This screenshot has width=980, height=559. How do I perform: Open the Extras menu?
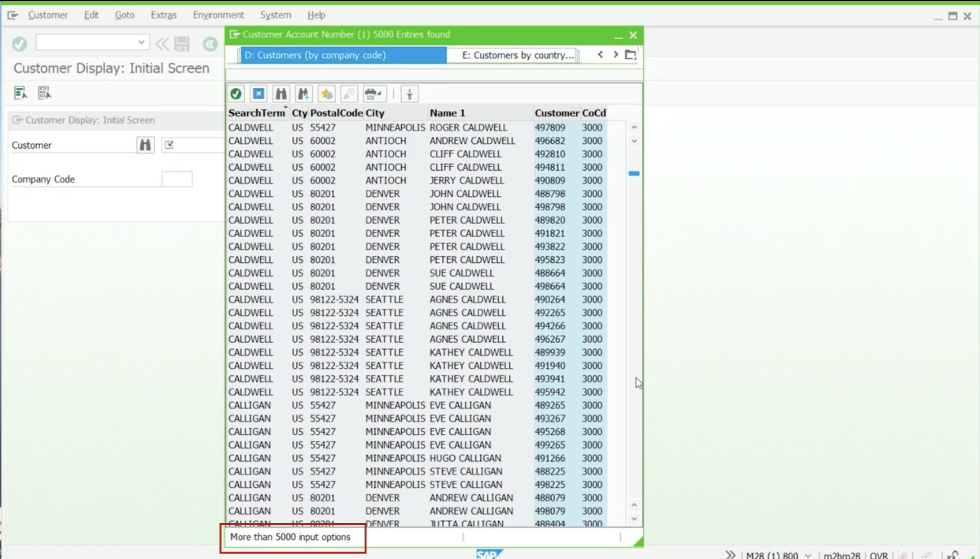point(164,15)
